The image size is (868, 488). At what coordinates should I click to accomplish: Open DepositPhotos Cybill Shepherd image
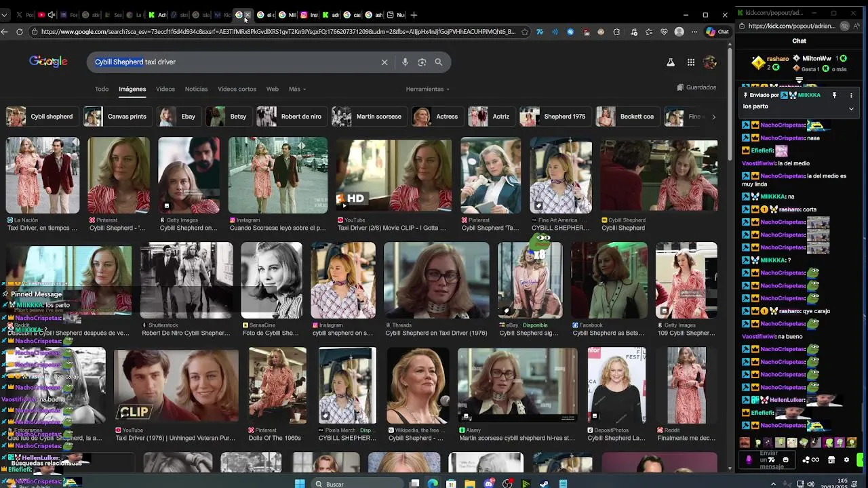click(616, 385)
